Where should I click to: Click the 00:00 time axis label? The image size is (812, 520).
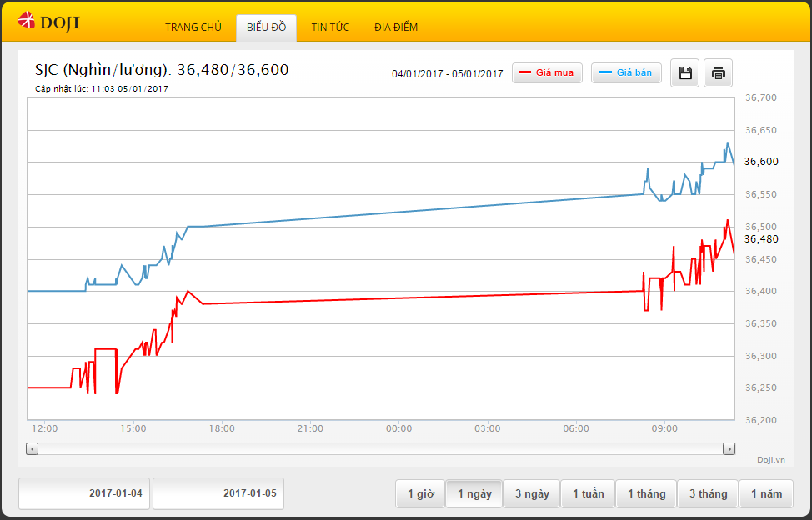pos(398,428)
